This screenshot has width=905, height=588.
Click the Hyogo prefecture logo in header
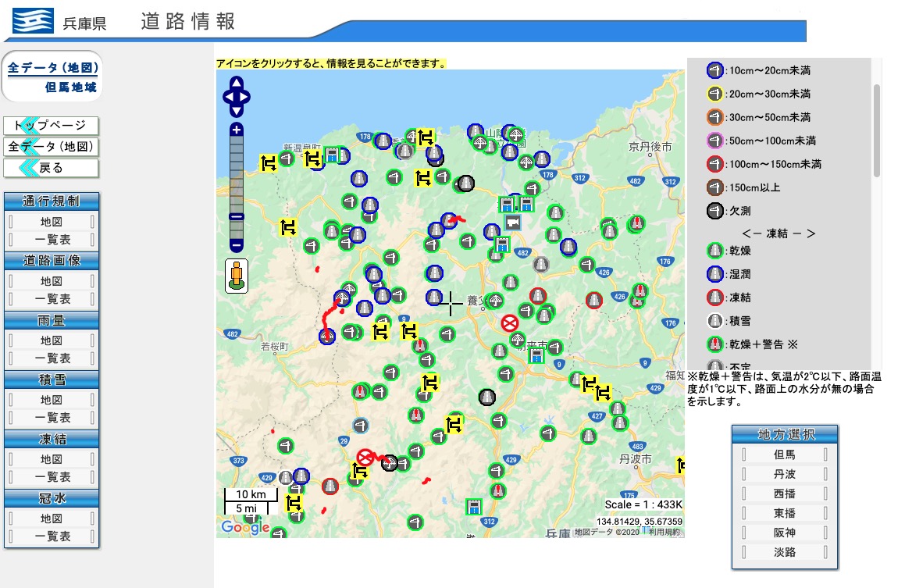33,21
